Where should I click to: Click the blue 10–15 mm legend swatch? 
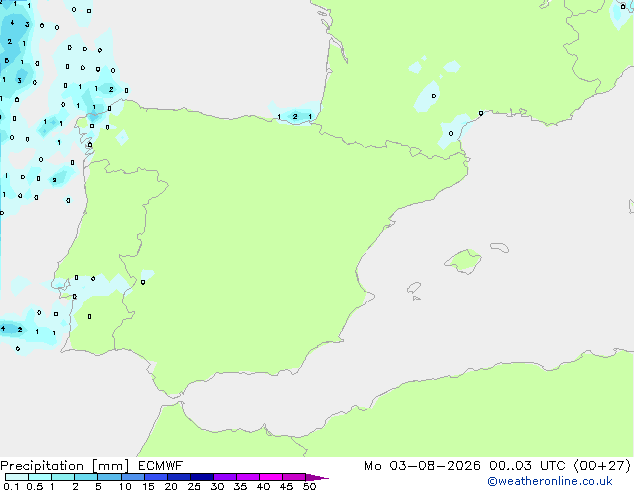[x=133, y=477]
